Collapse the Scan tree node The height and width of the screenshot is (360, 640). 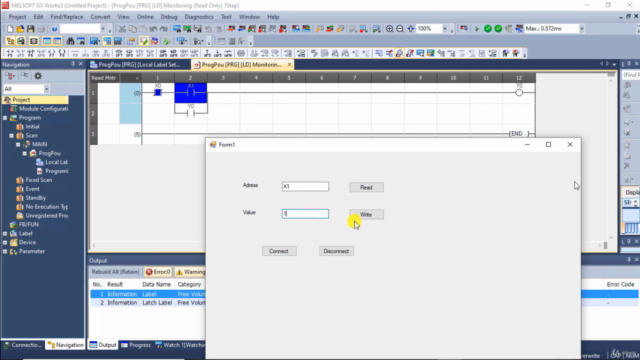(11, 136)
